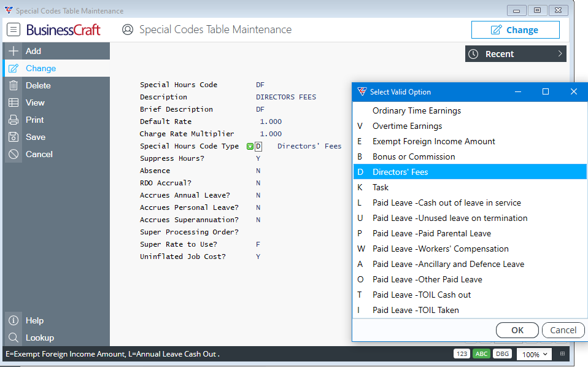Click the Special Hours Code Type D field

(x=258, y=146)
